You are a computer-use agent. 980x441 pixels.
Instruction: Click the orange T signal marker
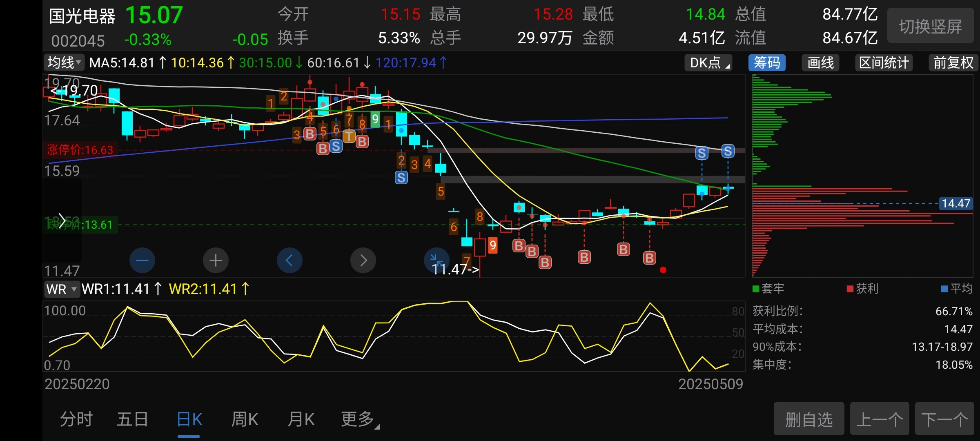pos(349,136)
